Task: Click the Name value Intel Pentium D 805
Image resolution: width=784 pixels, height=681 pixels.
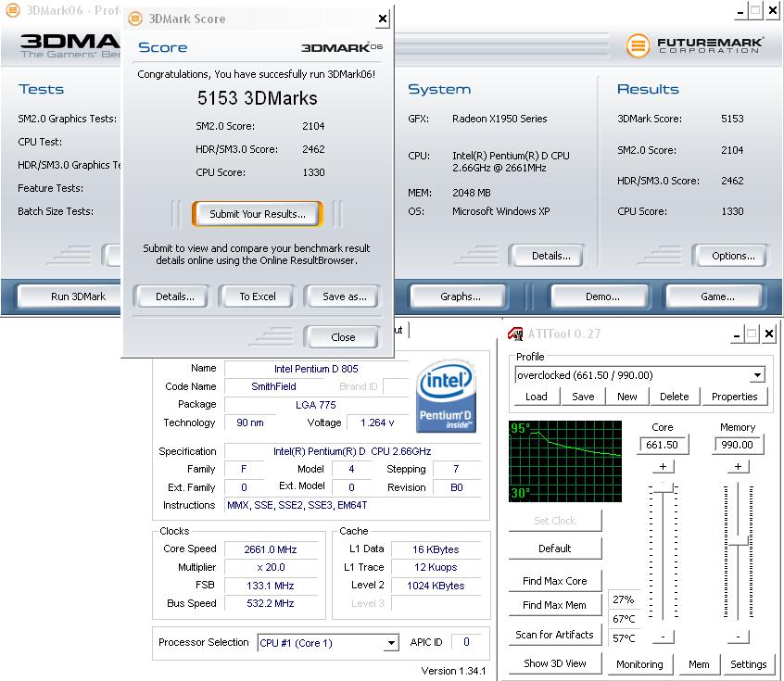Action: (x=316, y=369)
